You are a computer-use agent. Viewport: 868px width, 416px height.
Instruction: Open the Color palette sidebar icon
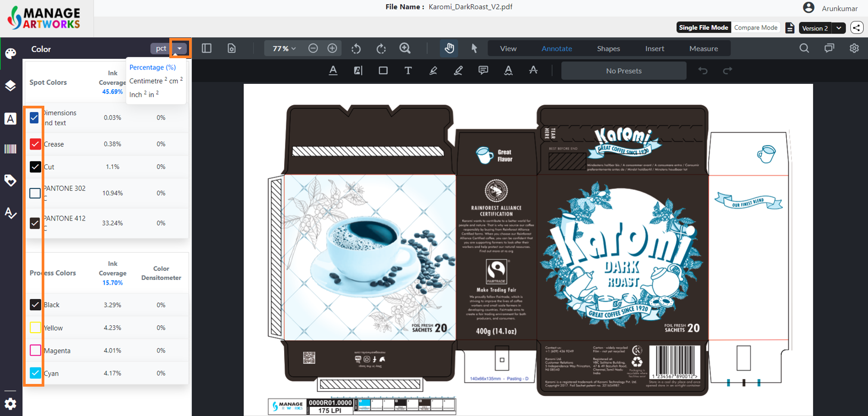pos(11,53)
